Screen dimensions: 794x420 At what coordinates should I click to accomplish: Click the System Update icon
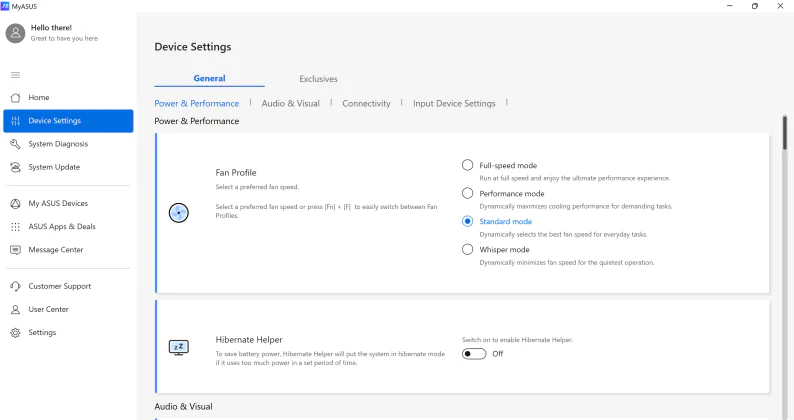16,167
